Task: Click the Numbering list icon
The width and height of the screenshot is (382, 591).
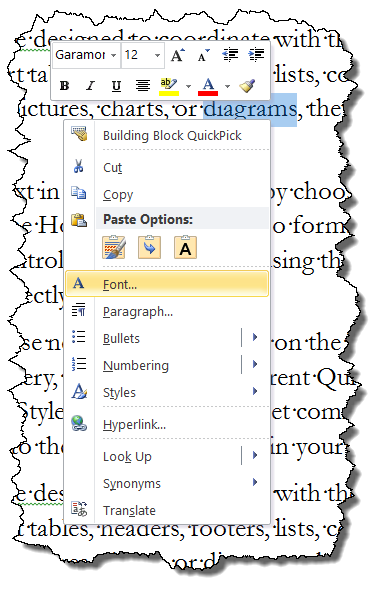Action: click(79, 364)
